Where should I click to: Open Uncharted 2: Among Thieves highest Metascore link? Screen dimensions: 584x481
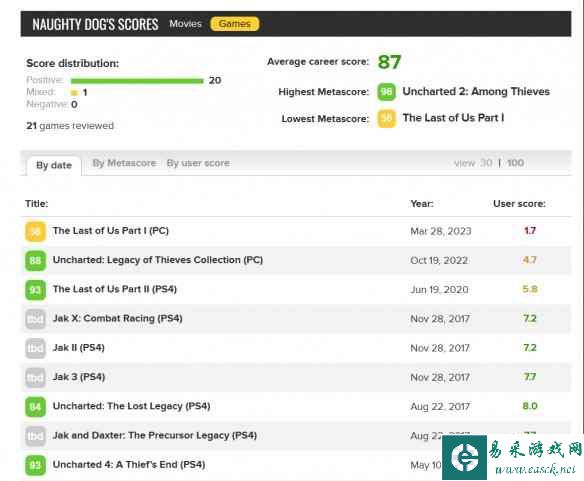coord(476,92)
